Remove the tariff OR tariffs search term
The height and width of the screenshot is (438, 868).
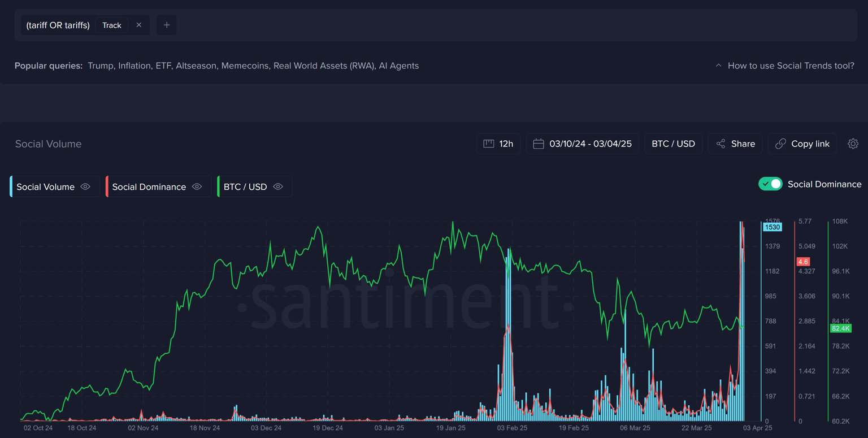(139, 25)
